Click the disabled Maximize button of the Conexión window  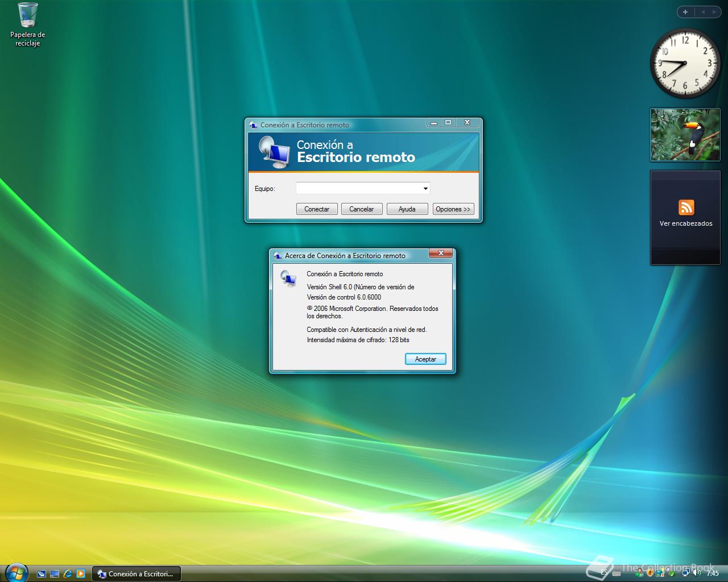coord(448,122)
